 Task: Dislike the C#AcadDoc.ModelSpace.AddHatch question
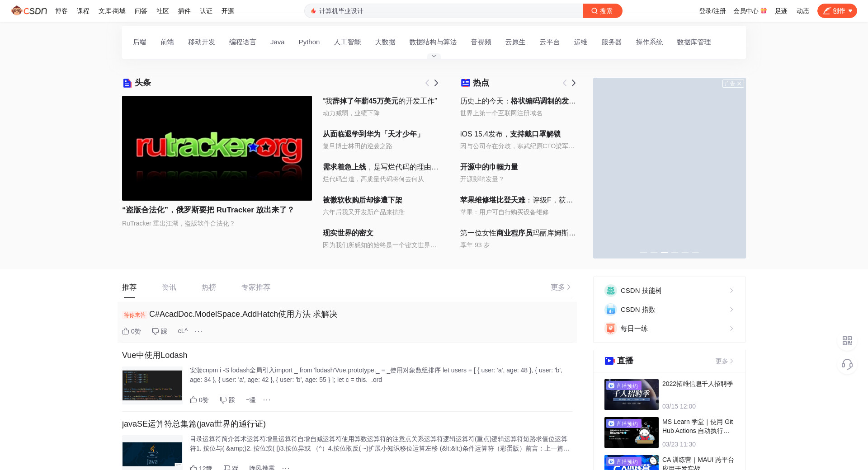pyautogui.click(x=160, y=331)
